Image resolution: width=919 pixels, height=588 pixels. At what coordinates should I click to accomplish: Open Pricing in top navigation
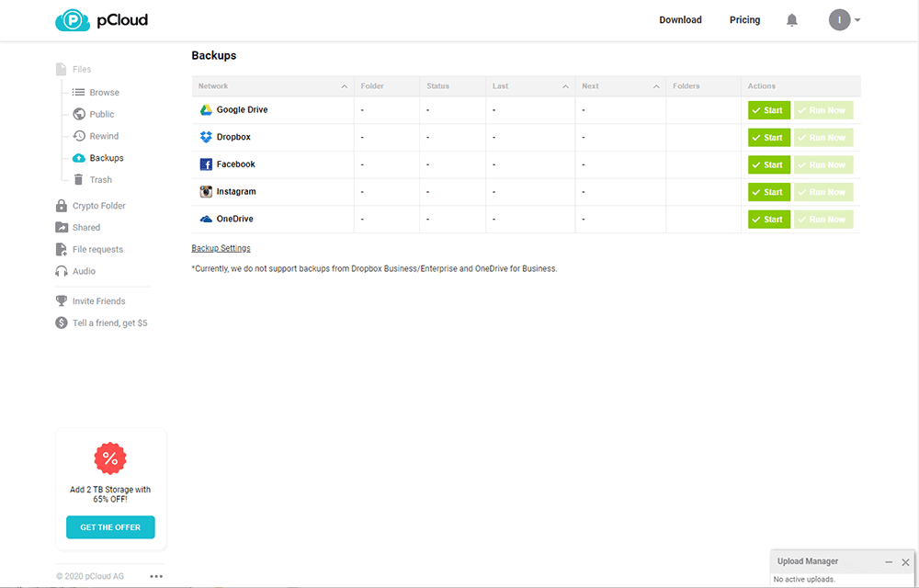point(744,20)
